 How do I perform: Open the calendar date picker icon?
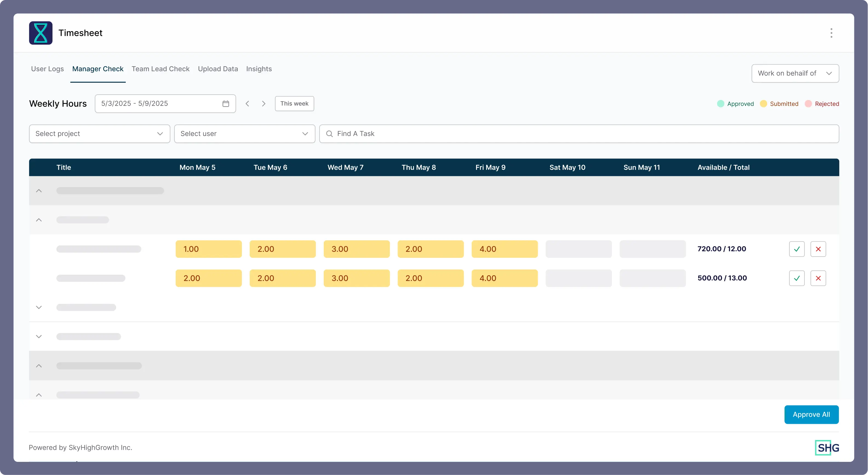(x=225, y=104)
